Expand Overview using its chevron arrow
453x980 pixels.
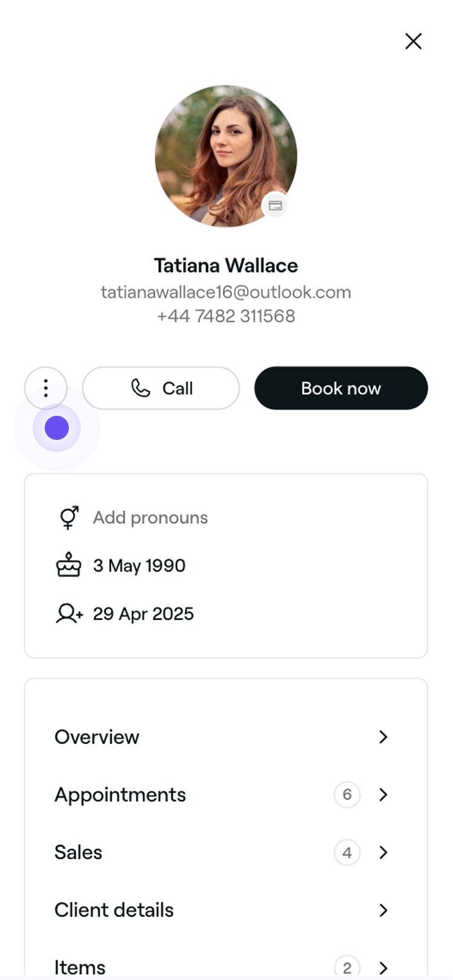point(383,737)
